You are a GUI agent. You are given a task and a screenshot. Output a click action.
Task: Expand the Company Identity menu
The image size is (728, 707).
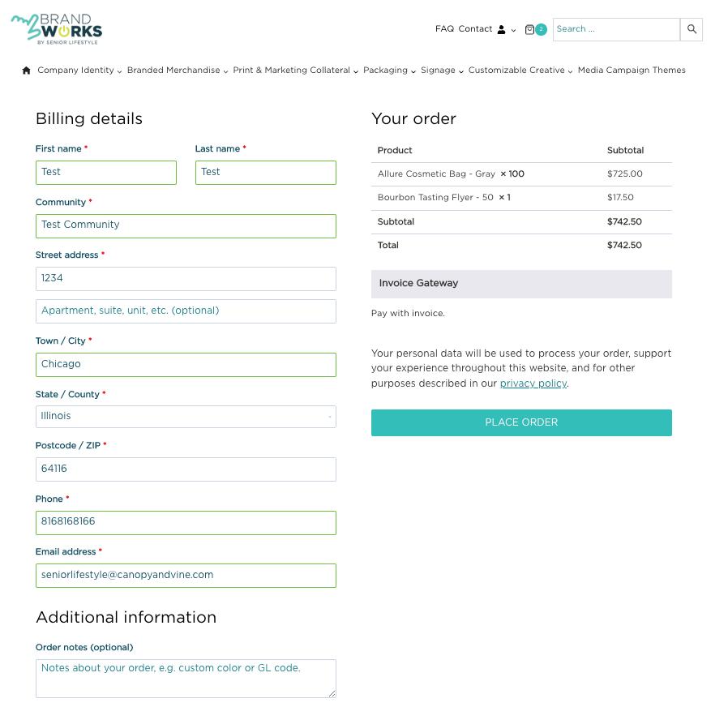coord(79,70)
